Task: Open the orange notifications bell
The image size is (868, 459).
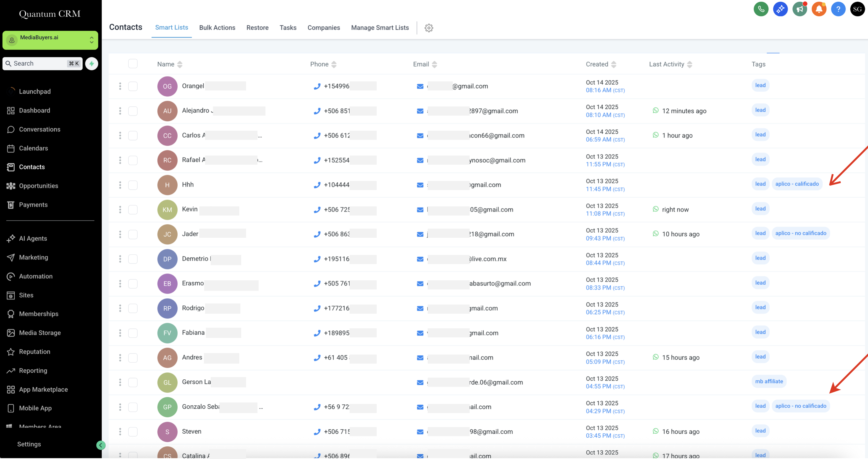Action: (x=819, y=9)
